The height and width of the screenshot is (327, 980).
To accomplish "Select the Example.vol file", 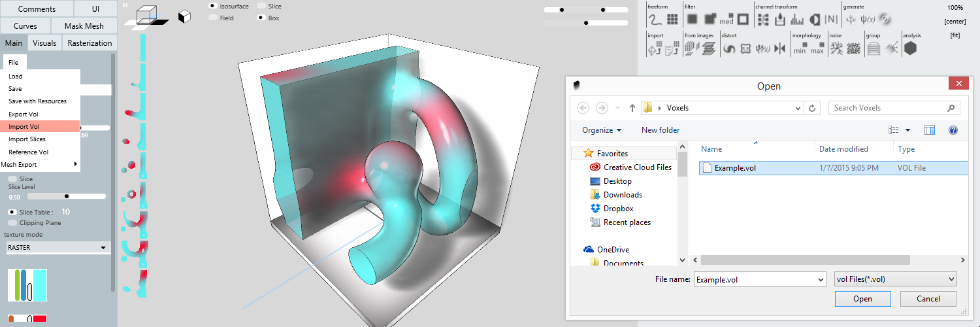I will coord(833,168).
